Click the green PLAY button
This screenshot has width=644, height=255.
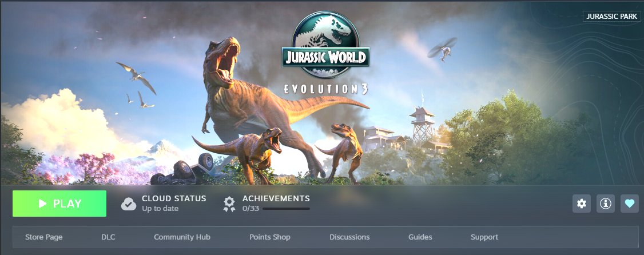click(59, 204)
